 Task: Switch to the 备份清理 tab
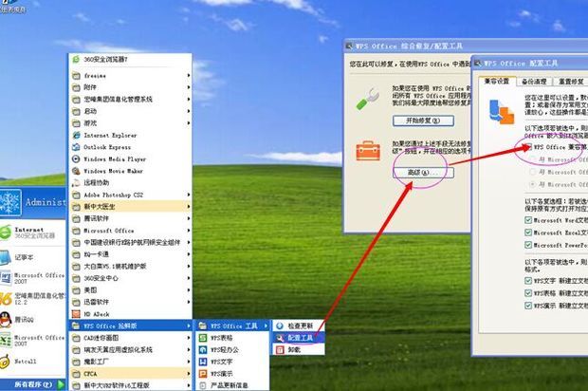[534, 82]
